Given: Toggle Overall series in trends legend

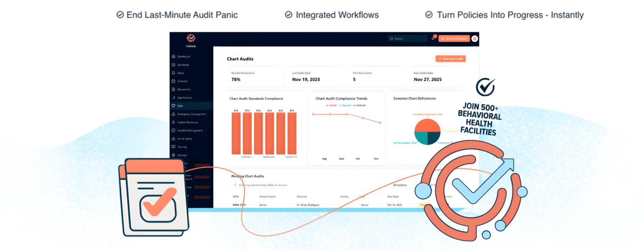Looking at the screenshot, I should [x=331, y=105].
